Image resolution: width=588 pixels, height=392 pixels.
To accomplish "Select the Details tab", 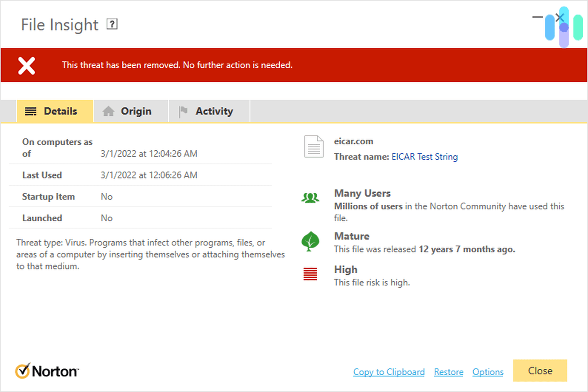I will pyautogui.click(x=61, y=111).
